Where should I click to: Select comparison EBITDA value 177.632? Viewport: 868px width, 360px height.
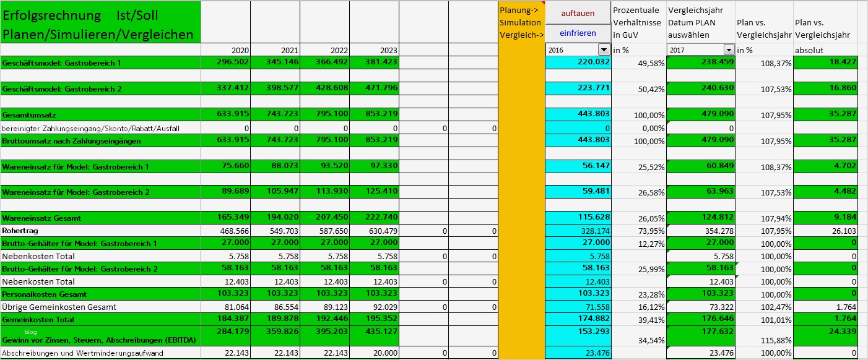pos(701,336)
